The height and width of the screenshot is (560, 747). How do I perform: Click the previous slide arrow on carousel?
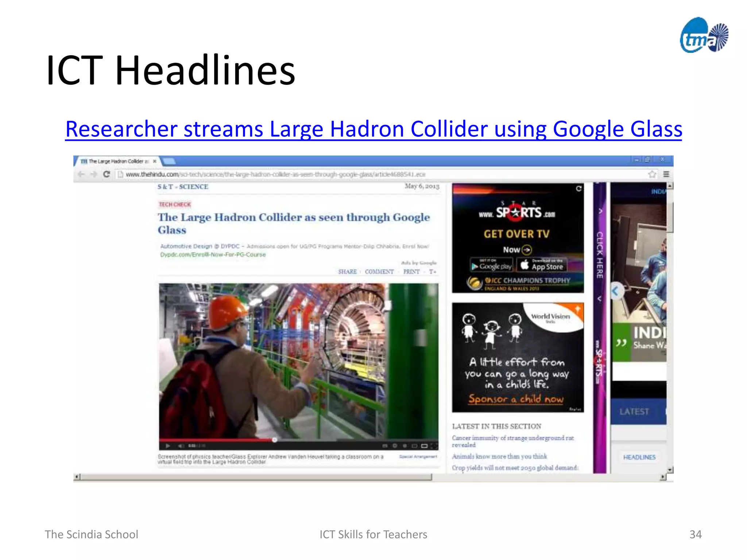coord(616,291)
